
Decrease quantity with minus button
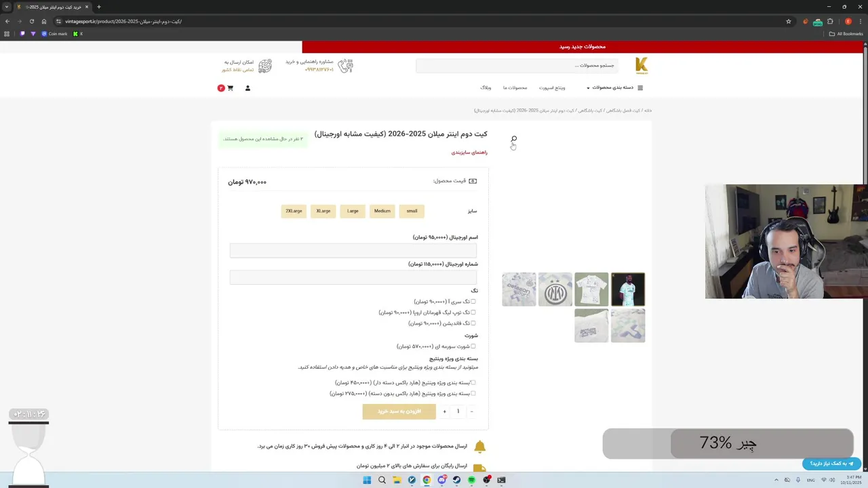[x=471, y=411]
